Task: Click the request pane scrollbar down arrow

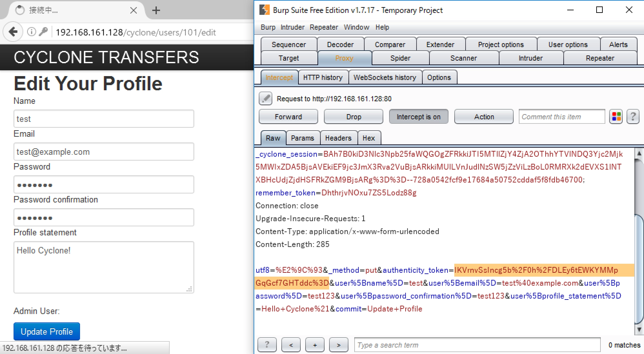Action: click(x=639, y=329)
